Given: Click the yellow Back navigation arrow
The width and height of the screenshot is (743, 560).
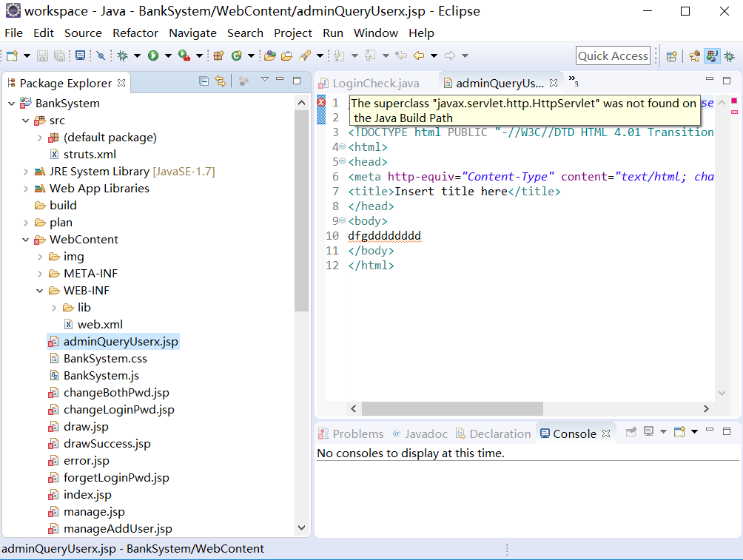Looking at the screenshot, I should (x=419, y=56).
